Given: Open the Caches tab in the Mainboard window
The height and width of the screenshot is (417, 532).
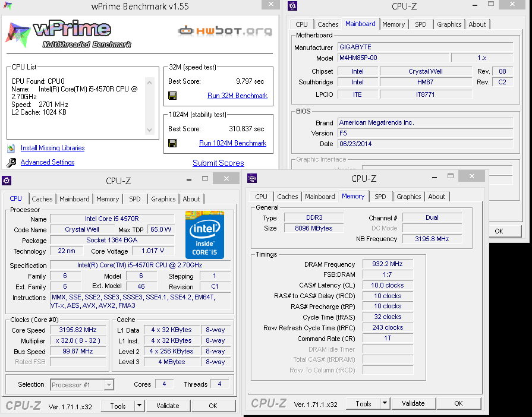Looking at the screenshot, I should [x=328, y=24].
